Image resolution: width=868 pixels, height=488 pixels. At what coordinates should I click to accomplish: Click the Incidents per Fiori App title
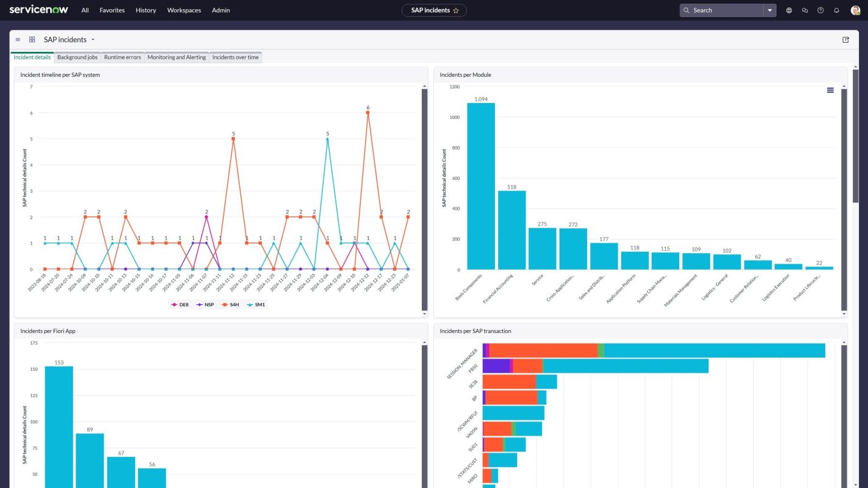coord(48,331)
